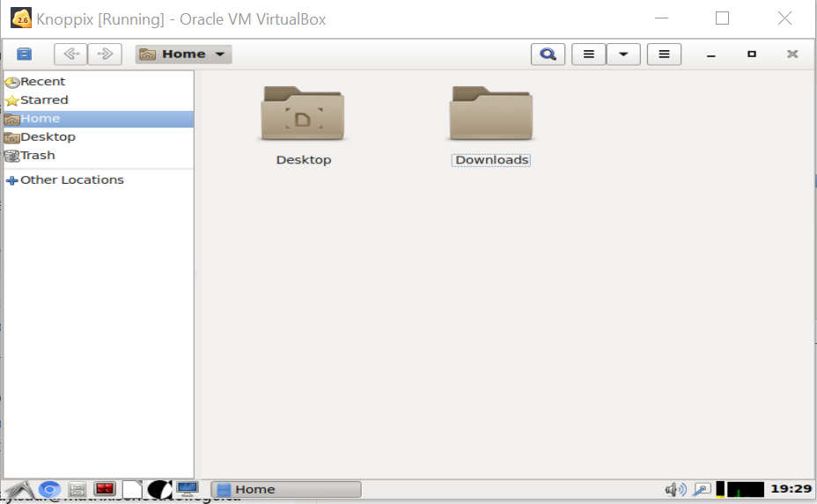
Task: Activate the Home window taskbar button
Action: point(286,489)
